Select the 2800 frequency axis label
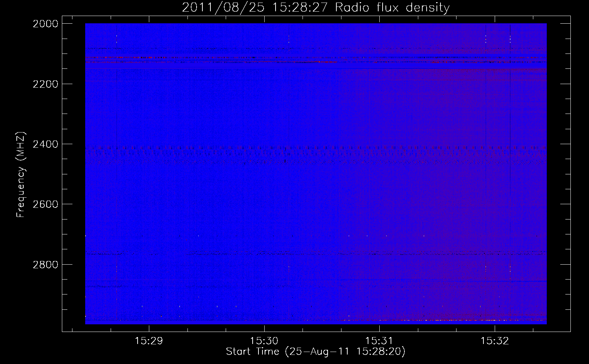The image size is (589, 364). [46, 265]
